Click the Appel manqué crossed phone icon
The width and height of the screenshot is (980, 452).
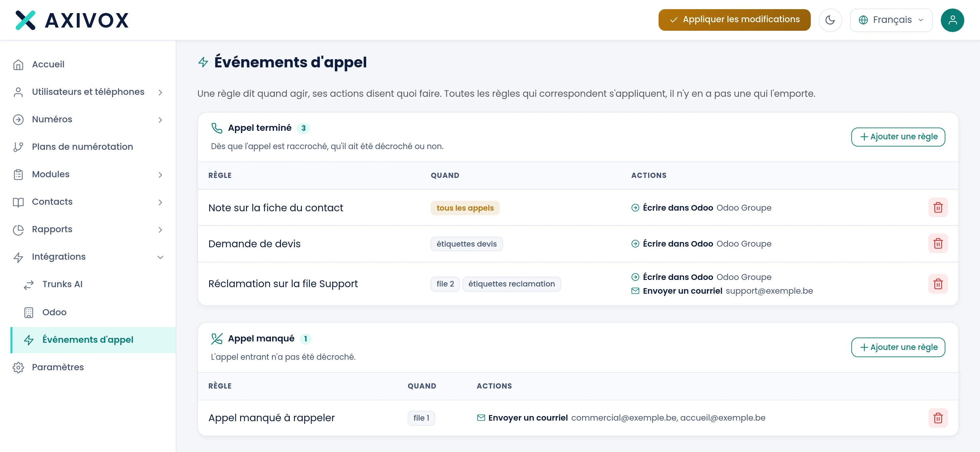(x=217, y=339)
